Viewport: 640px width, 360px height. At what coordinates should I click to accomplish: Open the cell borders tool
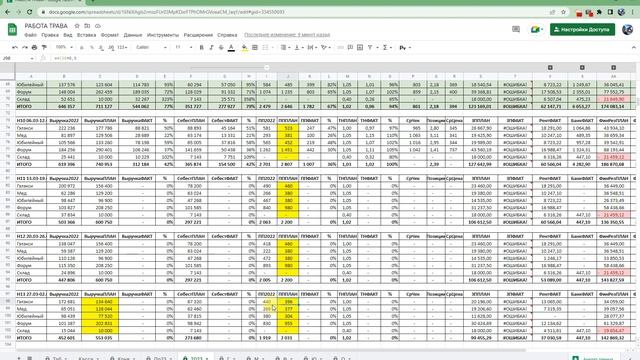[255, 48]
